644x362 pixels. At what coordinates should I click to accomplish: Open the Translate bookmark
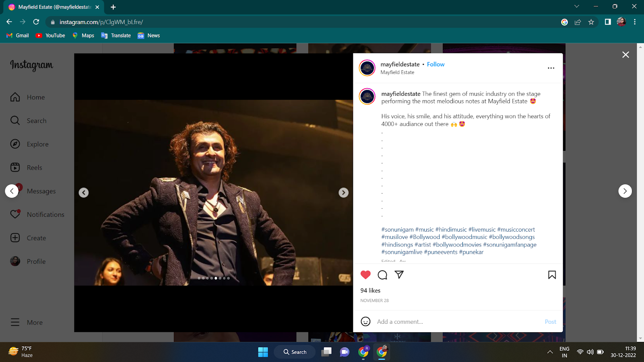tap(116, 35)
